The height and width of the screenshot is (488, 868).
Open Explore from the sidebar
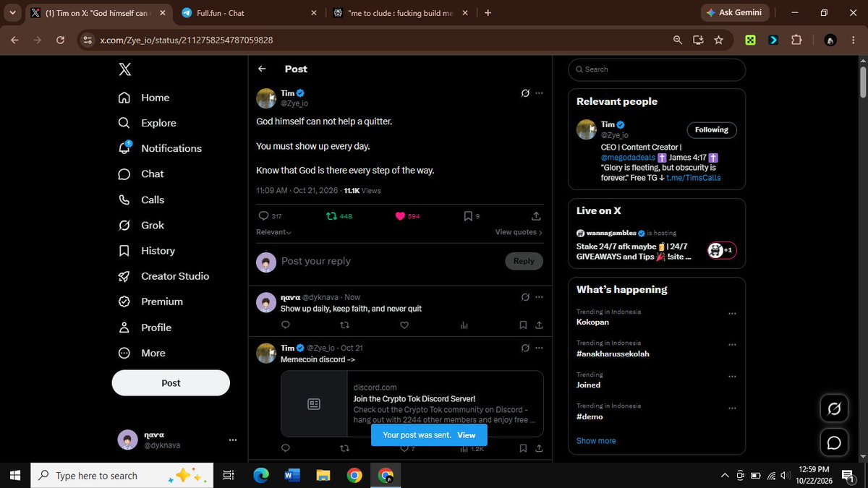(147, 123)
